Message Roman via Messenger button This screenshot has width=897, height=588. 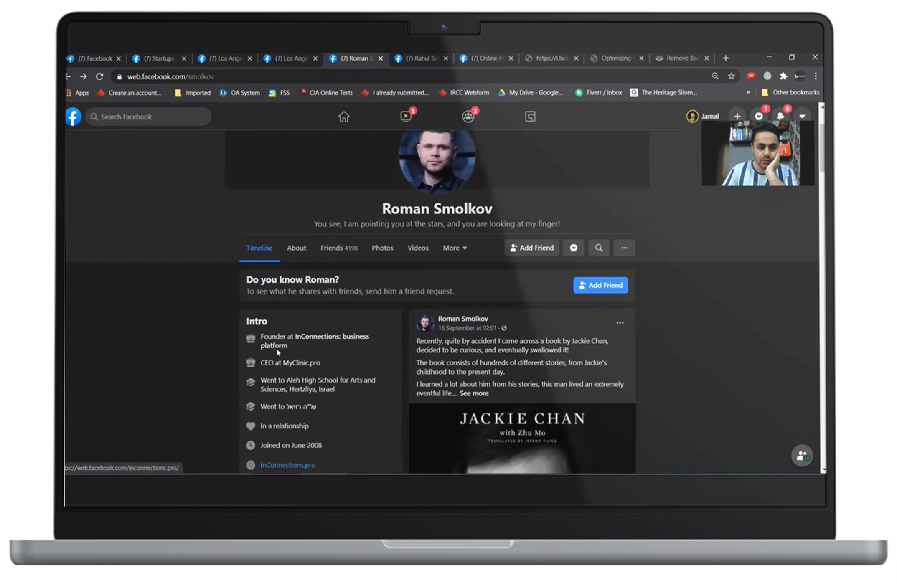pyautogui.click(x=574, y=248)
